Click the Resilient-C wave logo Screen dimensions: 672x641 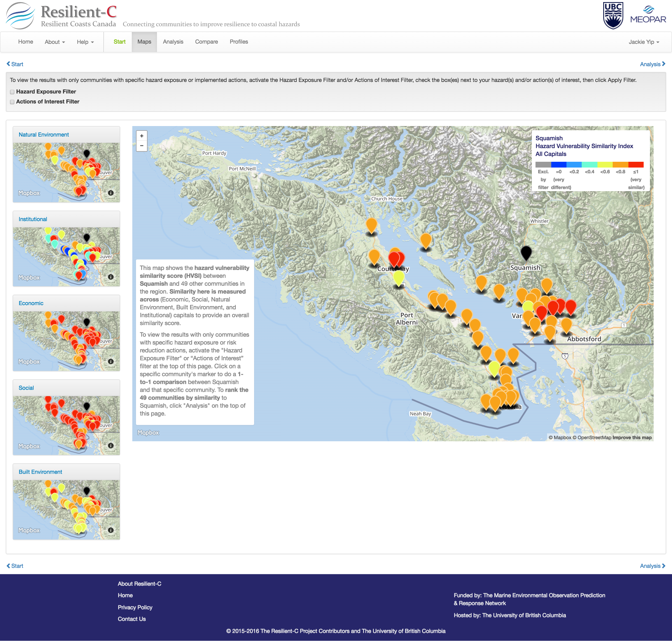[20, 15]
